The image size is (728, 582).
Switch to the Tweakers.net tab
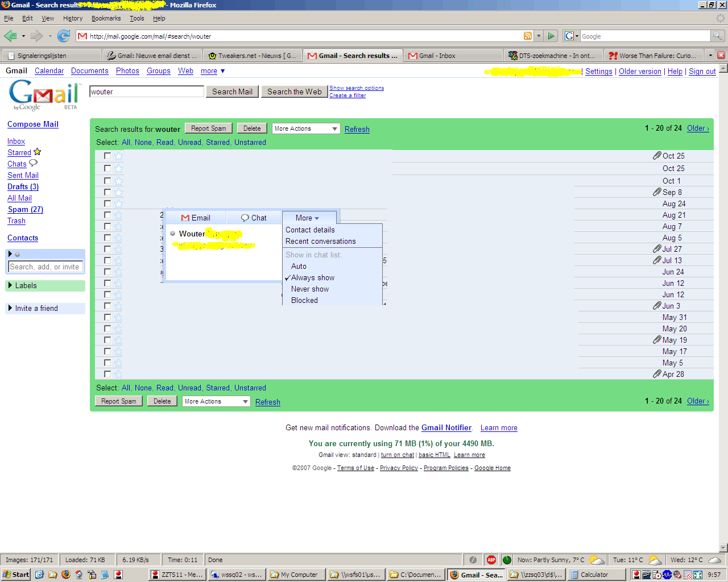coord(252,56)
